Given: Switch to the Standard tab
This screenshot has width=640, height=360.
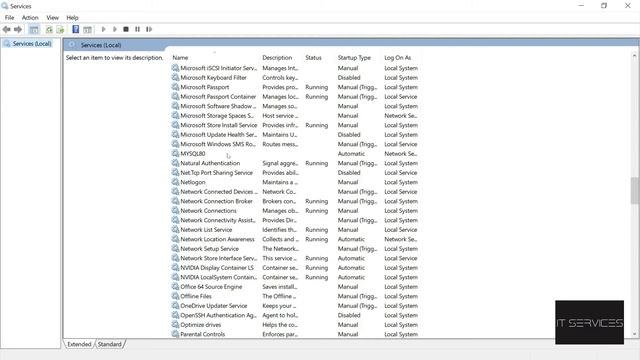Looking at the screenshot, I should [109, 344].
